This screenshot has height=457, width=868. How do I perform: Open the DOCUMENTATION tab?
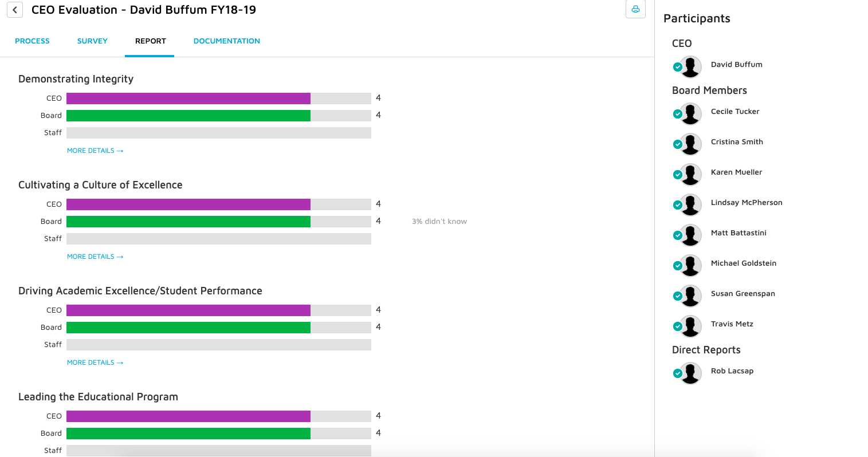pyautogui.click(x=227, y=41)
